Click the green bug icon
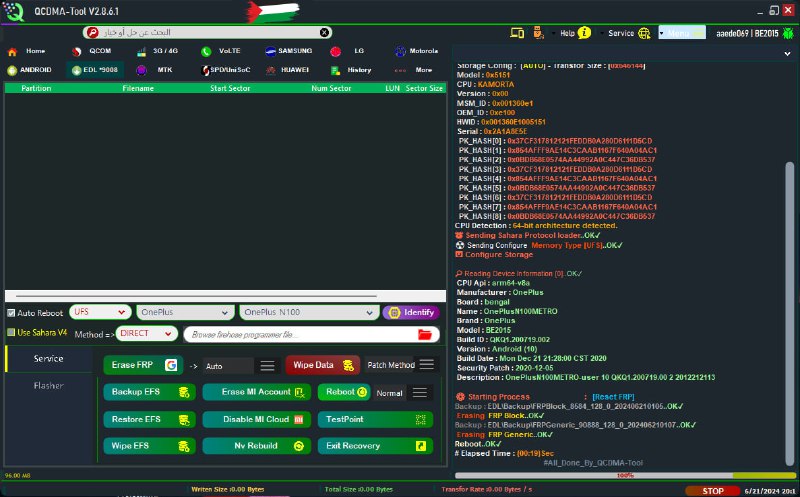800x497 pixels. tap(788, 33)
